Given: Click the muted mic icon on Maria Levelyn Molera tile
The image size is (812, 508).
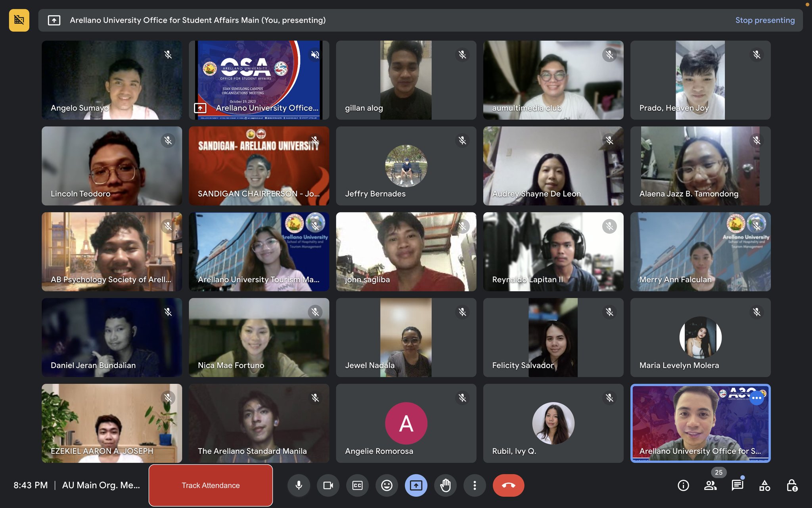Looking at the screenshot, I should pyautogui.click(x=756, y=312).
